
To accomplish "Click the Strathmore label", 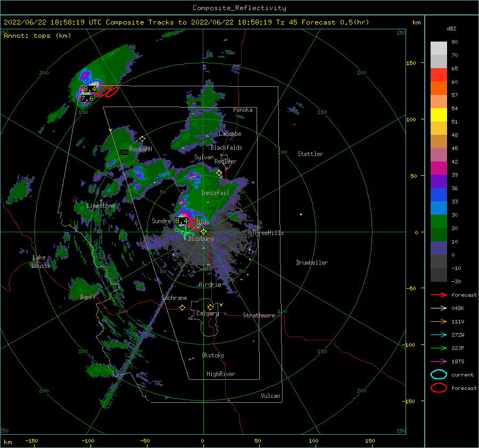I will point(259,315).
